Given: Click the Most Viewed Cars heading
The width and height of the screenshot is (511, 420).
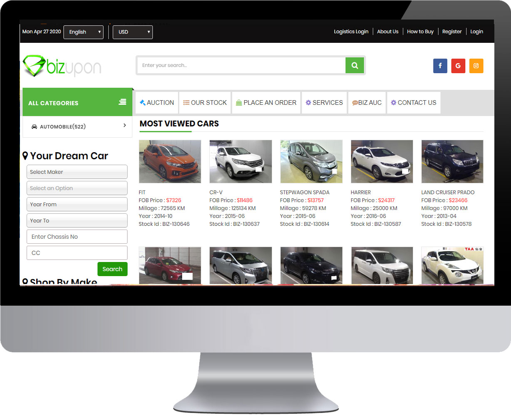Looking at the screenshot, I should 179,124.
